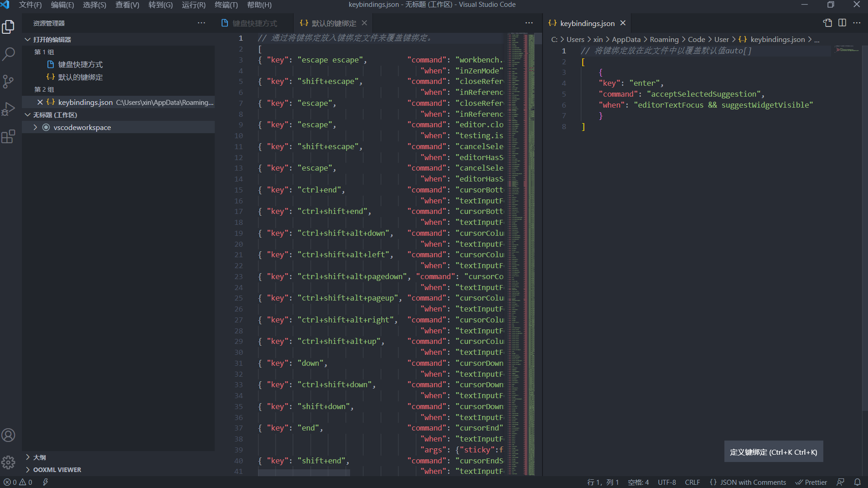Image resolution: width=868 pixels, height=488 pixels.
Task: Change file encoding UTF-8
Action: click(666, 482)
